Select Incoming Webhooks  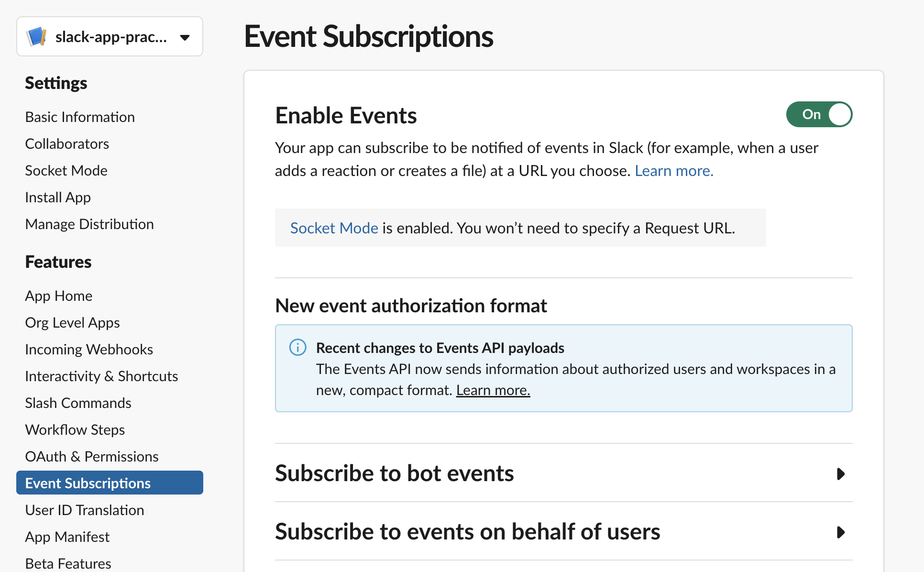click(88, 349)
